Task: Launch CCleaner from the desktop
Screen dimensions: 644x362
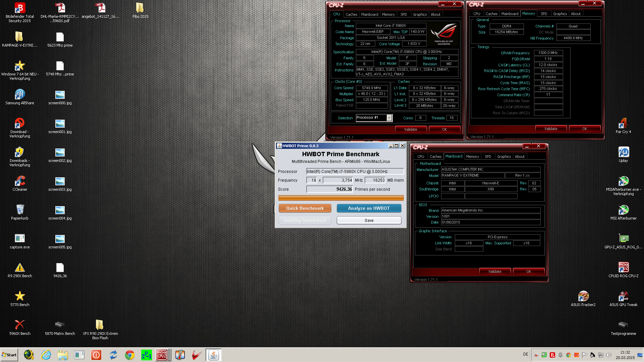Action: pos(20,183)
